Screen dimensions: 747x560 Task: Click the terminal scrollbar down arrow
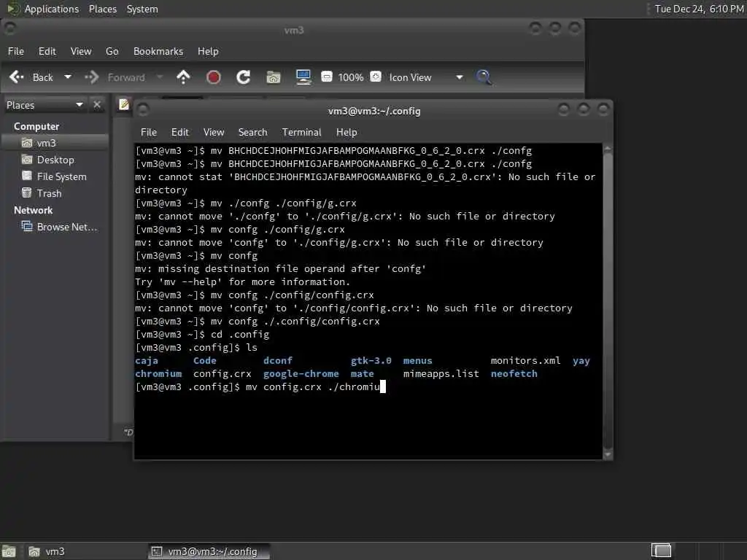click(x=608, y=455)
